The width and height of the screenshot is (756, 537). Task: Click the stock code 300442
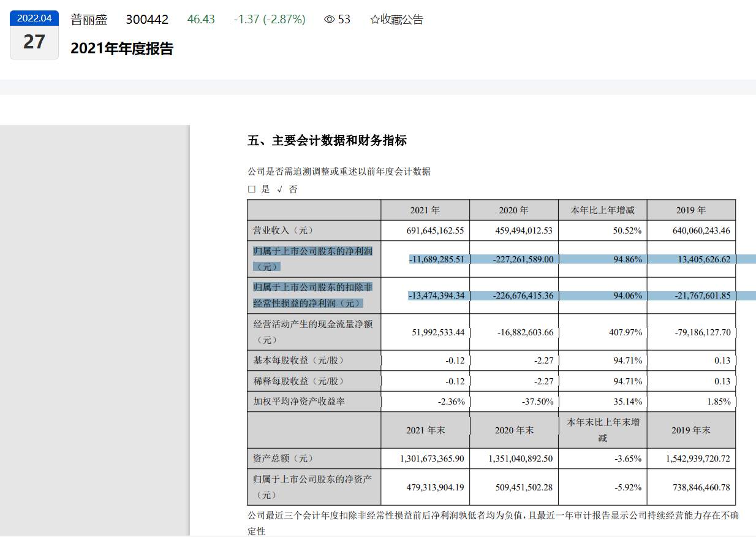[x=147, y=20]
